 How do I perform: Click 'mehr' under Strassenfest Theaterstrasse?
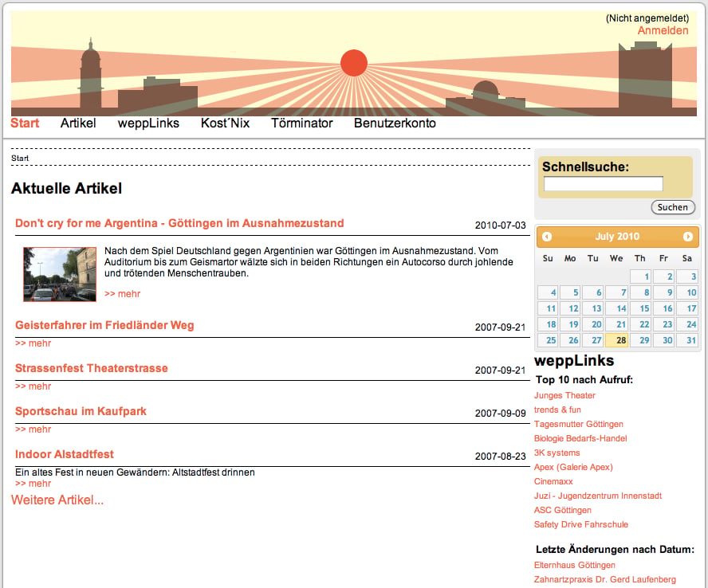point(33,386)
